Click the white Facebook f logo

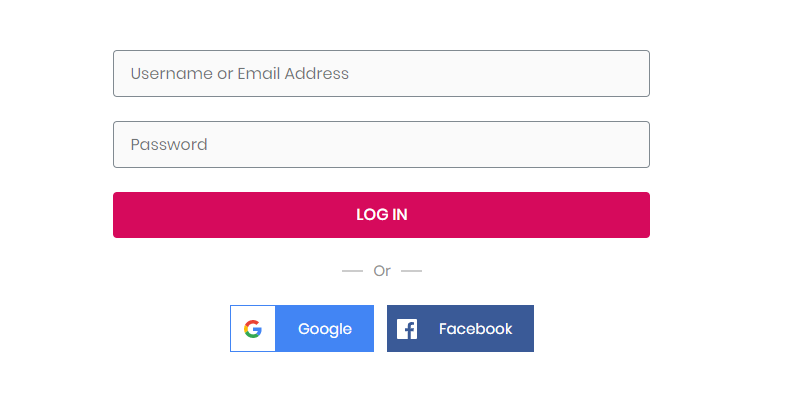point(407,329)
